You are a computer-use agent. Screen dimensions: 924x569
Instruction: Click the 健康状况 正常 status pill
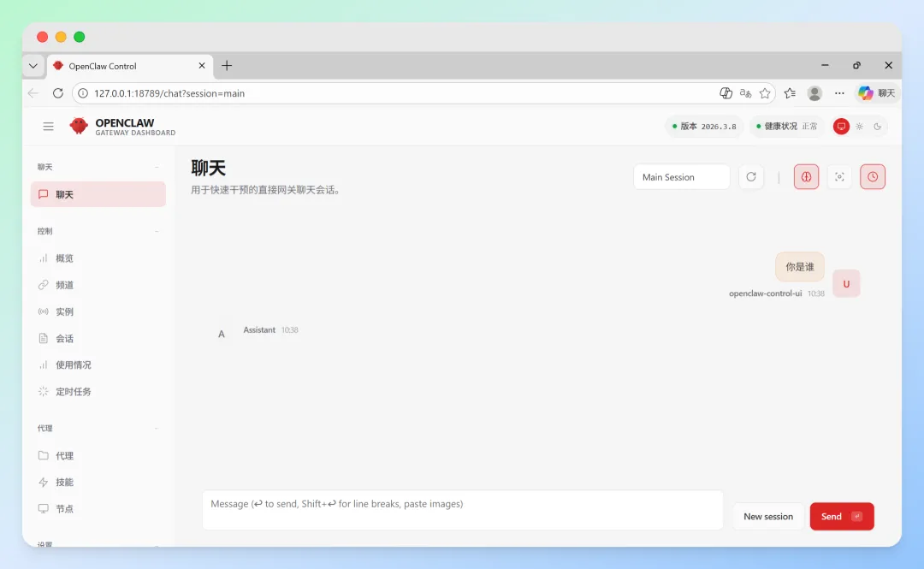coord(787,126)
